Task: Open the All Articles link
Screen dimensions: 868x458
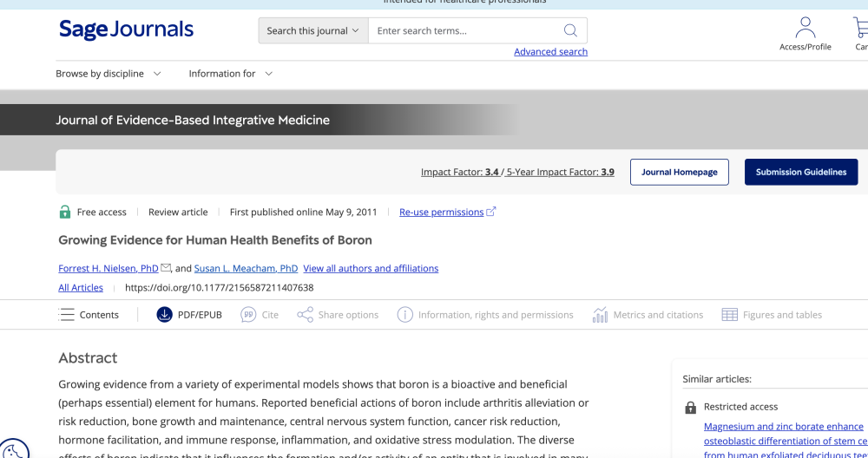Action: pyautogui.click(x=81, y=288)
